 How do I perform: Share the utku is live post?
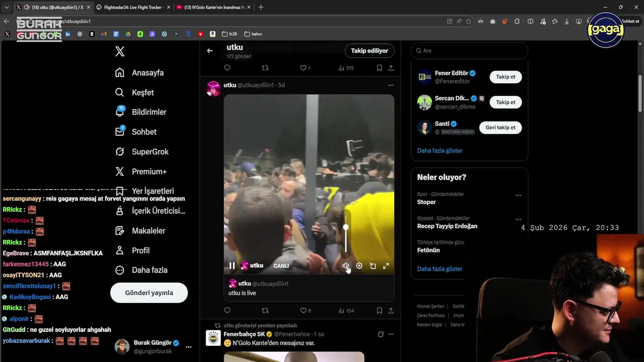tap(391, 311)
